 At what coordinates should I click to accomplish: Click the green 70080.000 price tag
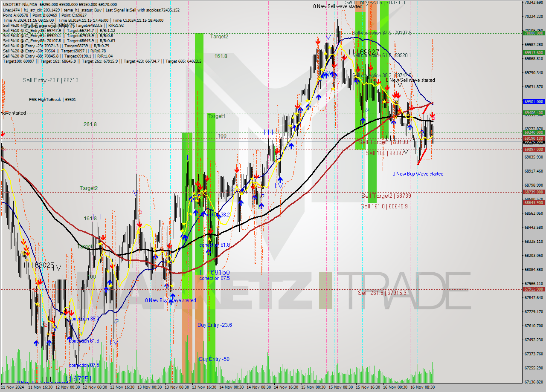(x=534, y=33)
